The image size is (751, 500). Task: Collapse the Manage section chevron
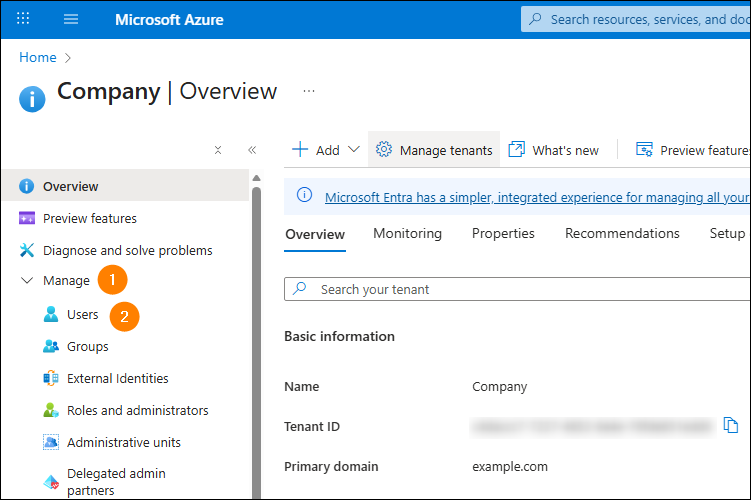pyautogui.click(x=27, y=280)
